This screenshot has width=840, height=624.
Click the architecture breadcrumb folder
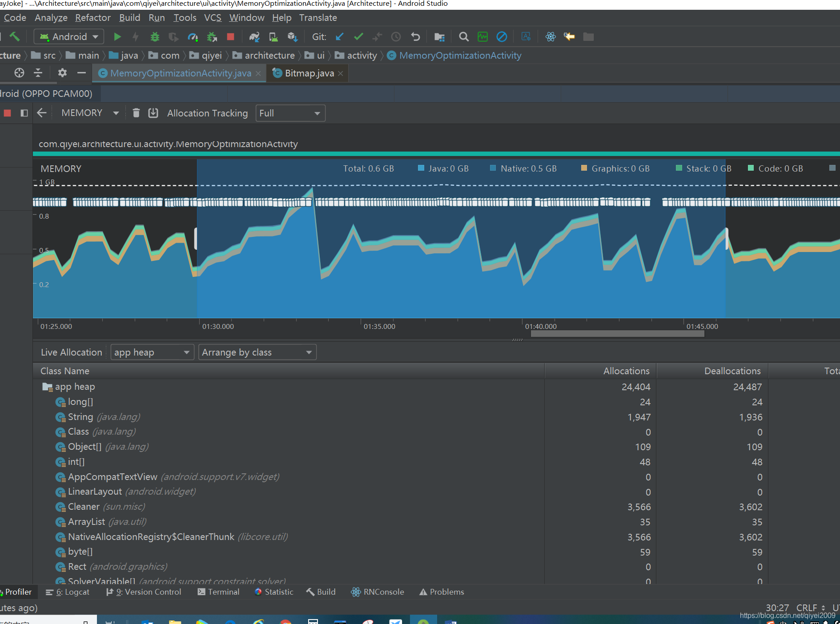point(264,56)
